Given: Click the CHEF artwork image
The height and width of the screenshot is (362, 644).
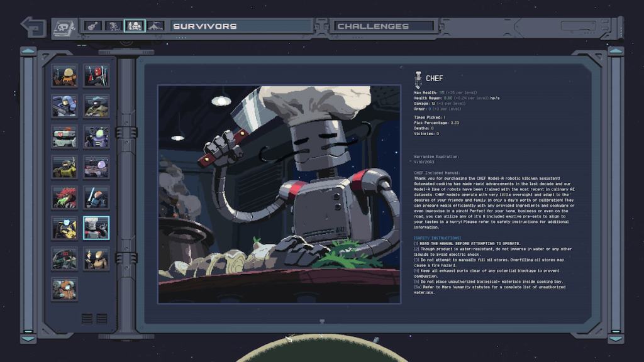Looking at the screenshot, I should pos(279,194).
